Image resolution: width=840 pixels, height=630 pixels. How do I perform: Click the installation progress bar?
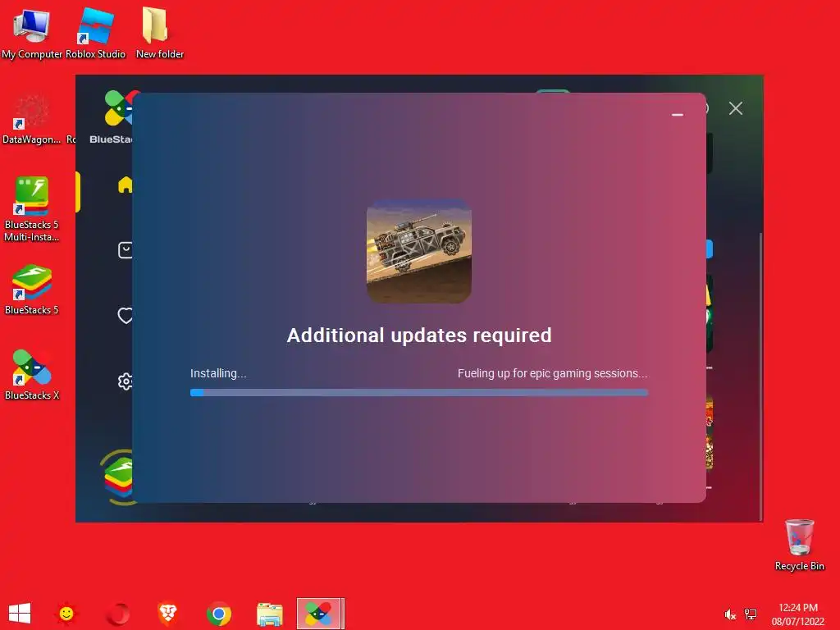[x=419, y=393]
